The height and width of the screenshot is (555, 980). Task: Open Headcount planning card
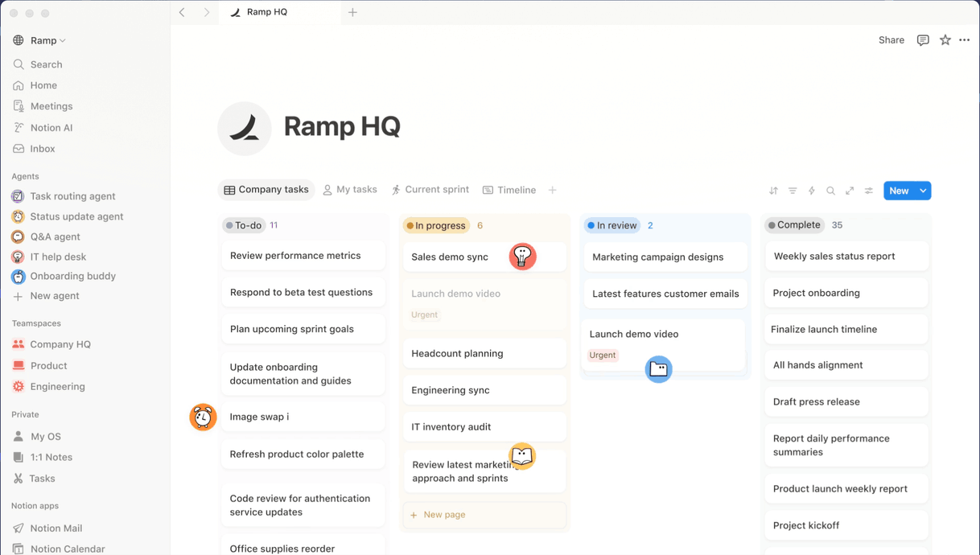pyautogui.click(x=484, y=353)
